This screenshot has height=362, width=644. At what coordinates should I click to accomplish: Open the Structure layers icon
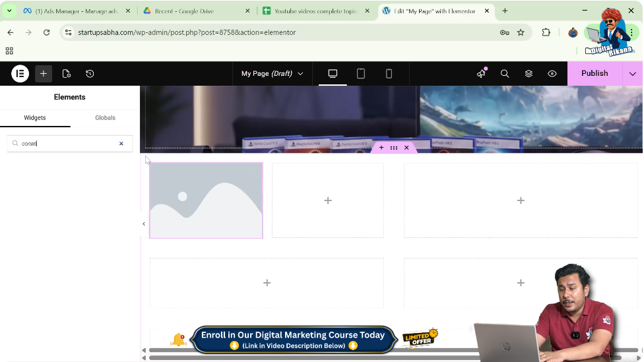tap(529, 74)
